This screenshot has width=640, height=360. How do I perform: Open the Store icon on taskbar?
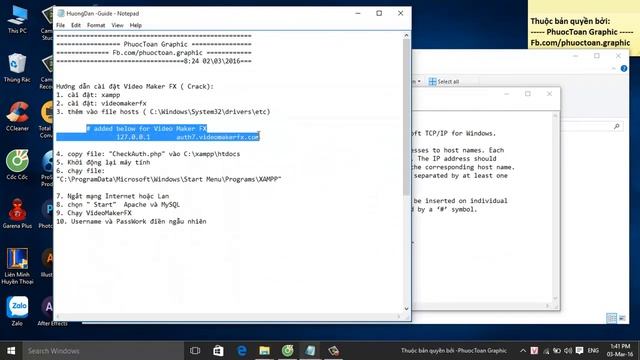[x=218, y=351]
